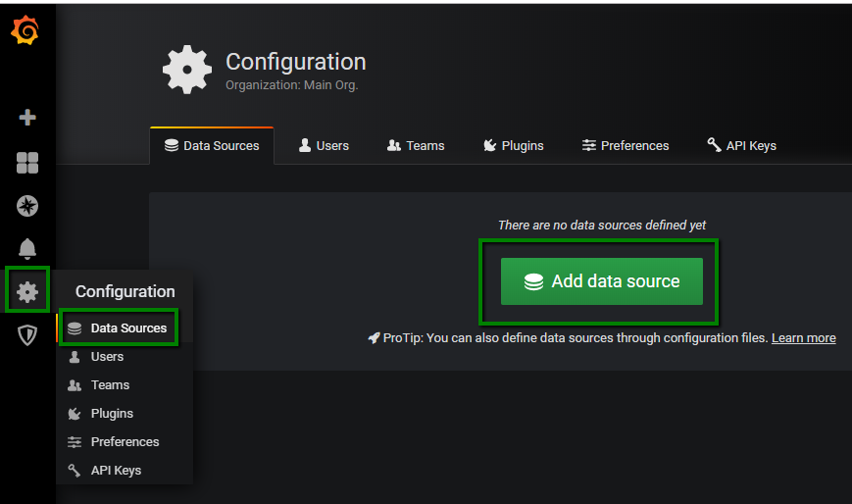Choose Users in Configuration flyout menu
The image size is (852, 504).
pyautogui.click(x=107, y=357)
